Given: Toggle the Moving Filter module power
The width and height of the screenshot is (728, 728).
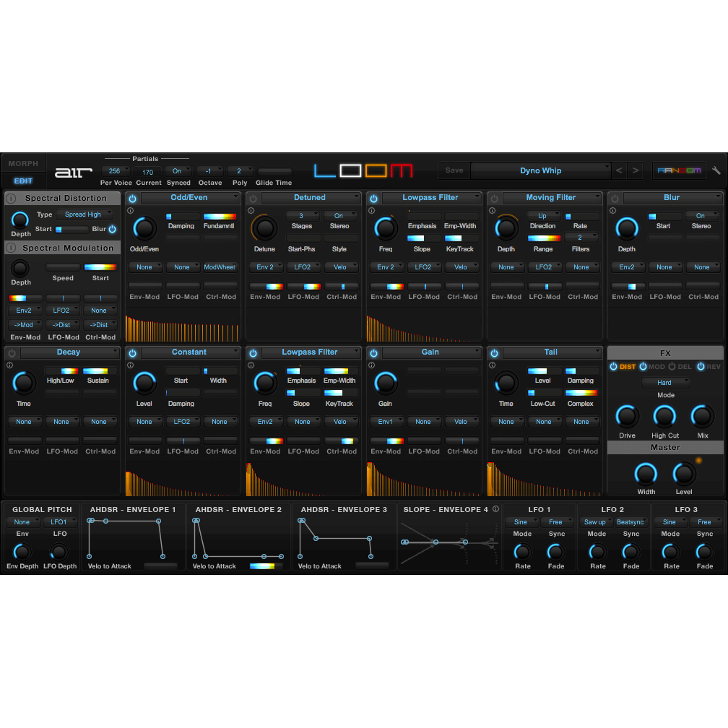Looking at the screenshot, I should pos(494,198).
